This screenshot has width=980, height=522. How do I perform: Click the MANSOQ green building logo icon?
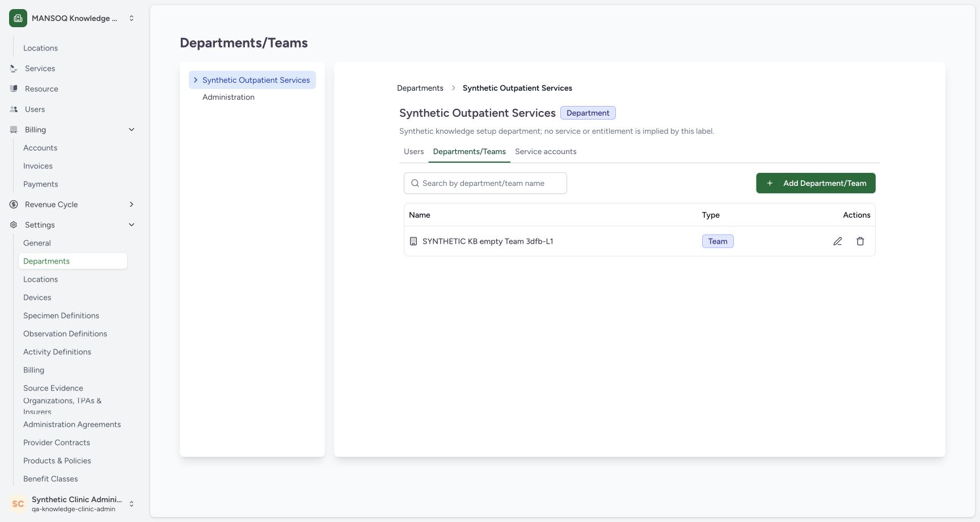pos(18,18)
